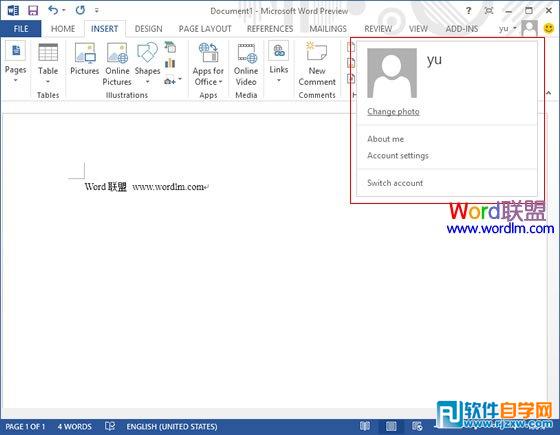Choose Switch account option

pos(395,183)
